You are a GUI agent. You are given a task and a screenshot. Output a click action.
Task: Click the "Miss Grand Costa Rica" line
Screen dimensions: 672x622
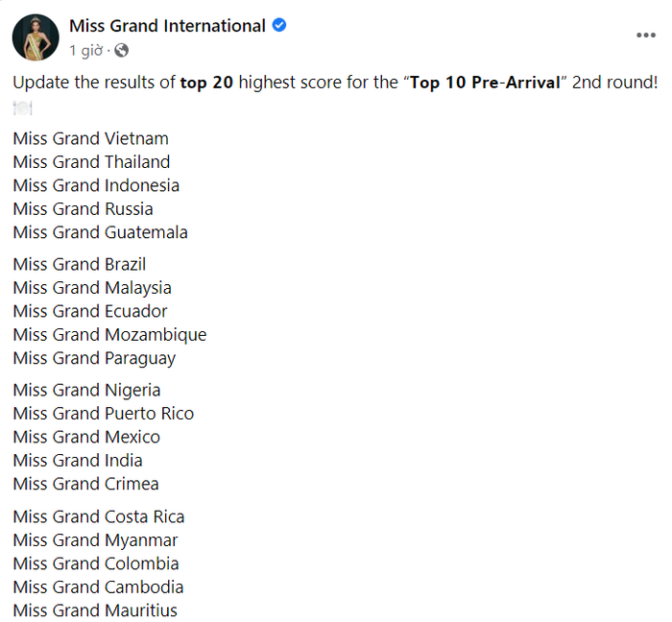tap(99, 516)
